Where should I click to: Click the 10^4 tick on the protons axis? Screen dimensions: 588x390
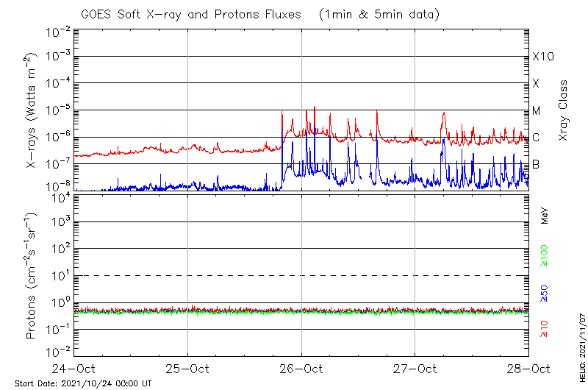coord(60,196)
